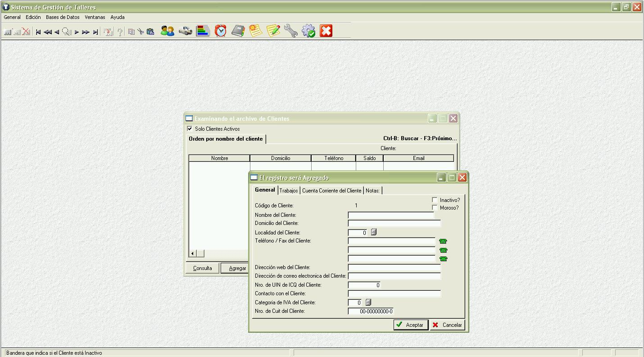Select the General tab in dialog
Screen dimensions: 644x357
[x=265, y=190]
